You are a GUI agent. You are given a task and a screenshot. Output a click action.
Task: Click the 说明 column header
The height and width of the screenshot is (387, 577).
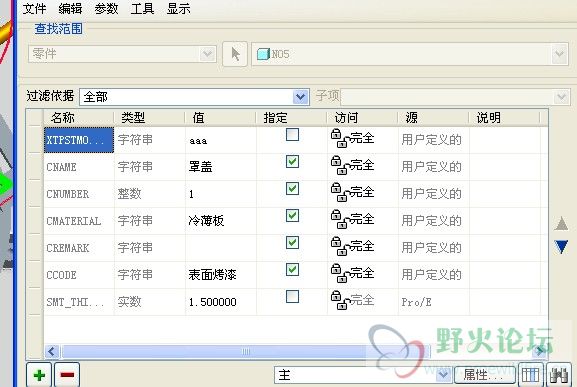[505, 118]
